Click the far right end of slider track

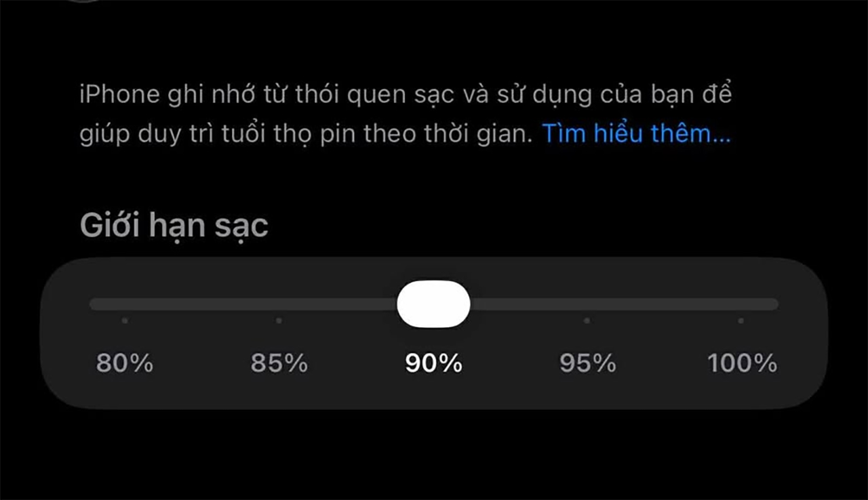click(773, 304)
